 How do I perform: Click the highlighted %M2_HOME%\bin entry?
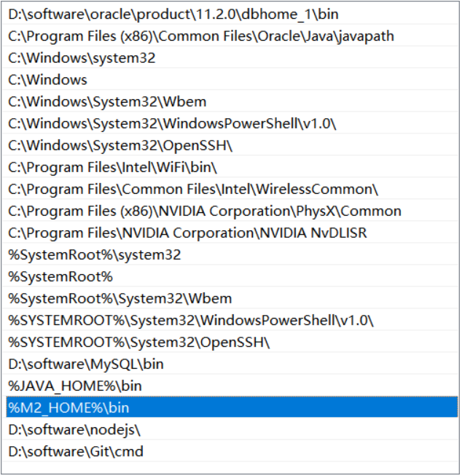(x=231, y=407)
